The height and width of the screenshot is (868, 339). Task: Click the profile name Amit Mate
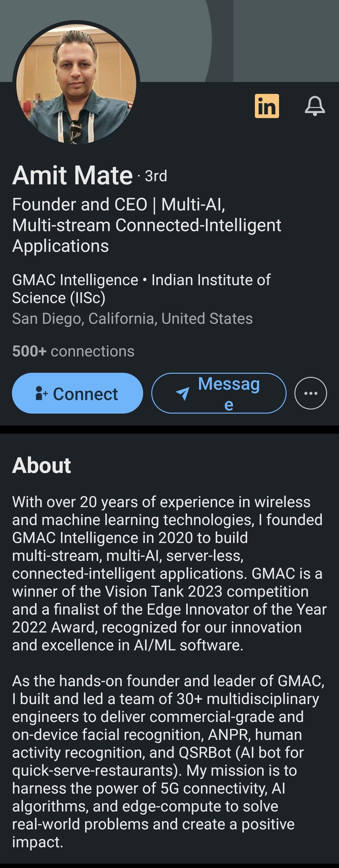pyautogui.click(x=73, y=176)
